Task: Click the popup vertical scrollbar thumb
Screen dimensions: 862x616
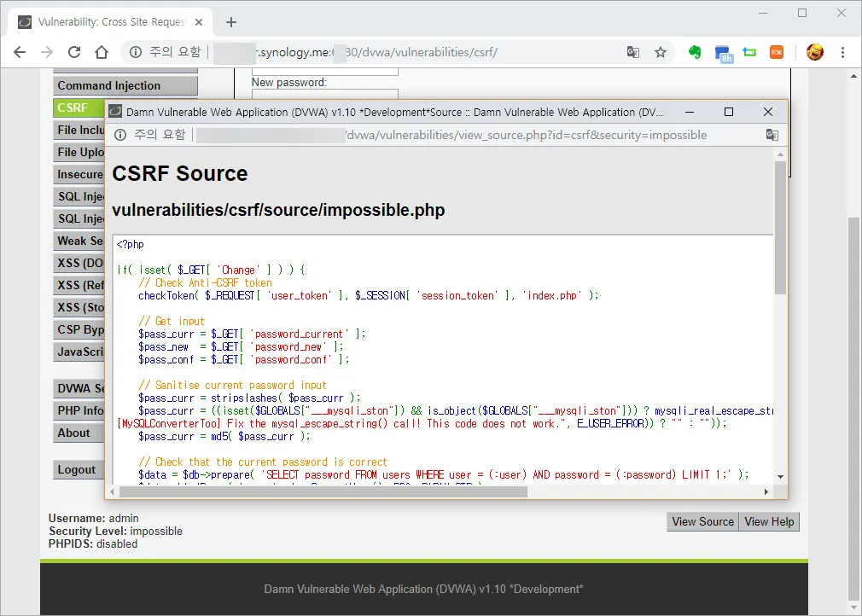Action: [780, 226]
